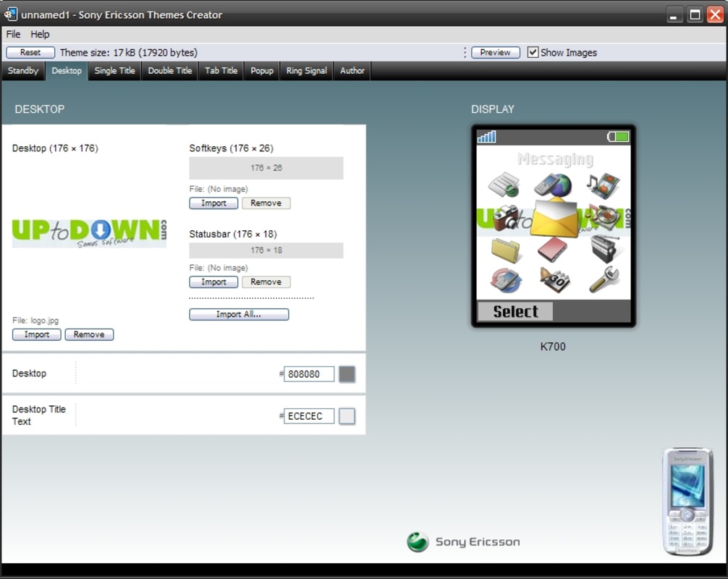Remove the Softkeys image
The width and height of the screenshot is (728, 579).
266,203
